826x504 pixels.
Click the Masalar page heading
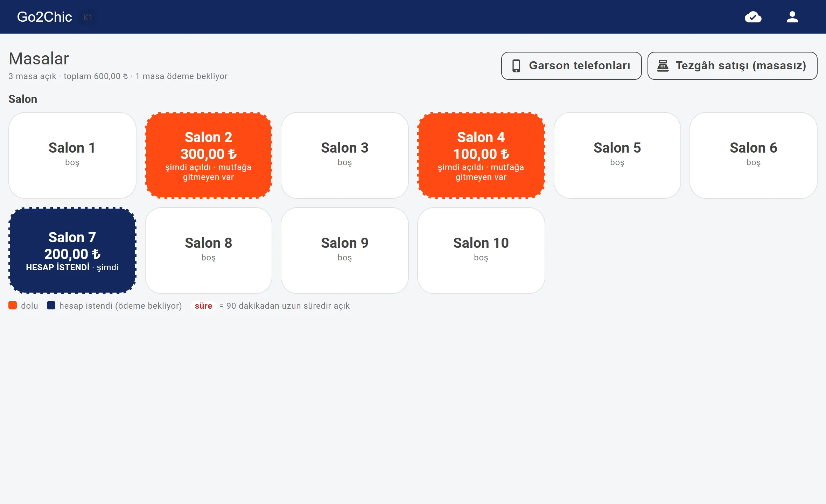click(39, 58)
